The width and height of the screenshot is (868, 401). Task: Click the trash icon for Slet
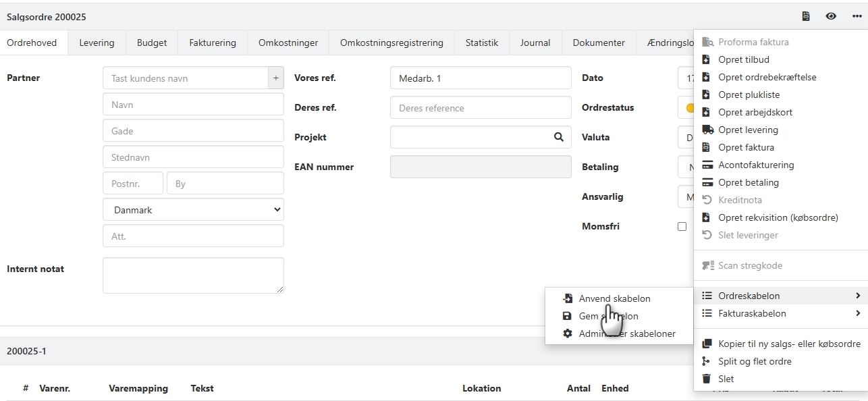pos(707,379)
